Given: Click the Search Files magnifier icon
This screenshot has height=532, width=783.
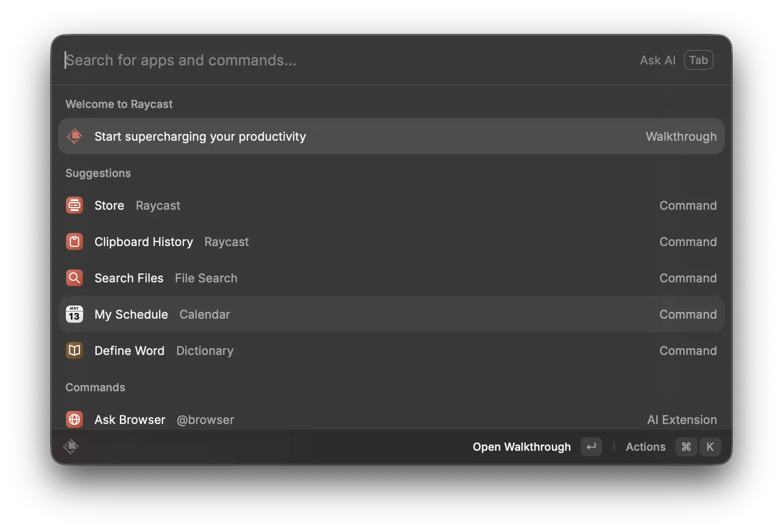Looking at the screenshot, I should [x=74, y=278].
